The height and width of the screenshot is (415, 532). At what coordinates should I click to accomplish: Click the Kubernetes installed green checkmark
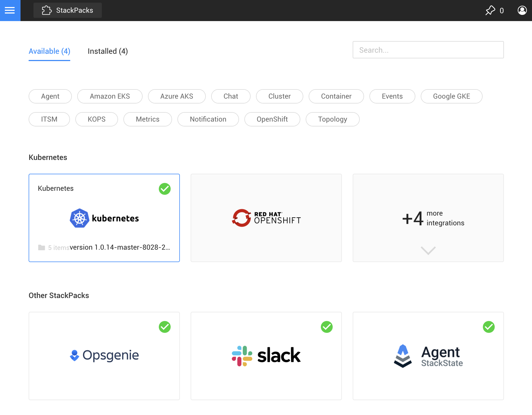coord(165,189)
